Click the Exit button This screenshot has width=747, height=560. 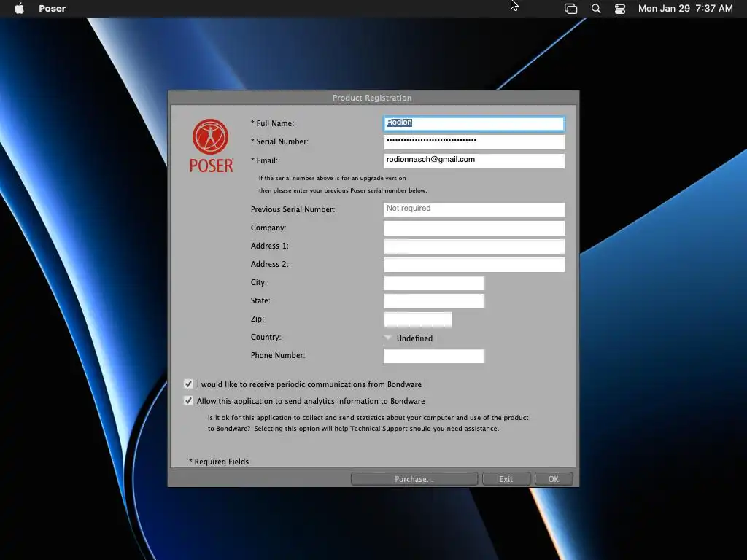point(506,479)
